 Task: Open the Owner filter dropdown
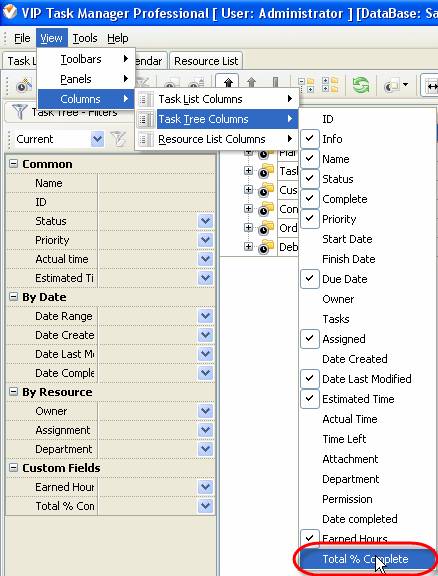pyautogui.click(x=205, y=411)
